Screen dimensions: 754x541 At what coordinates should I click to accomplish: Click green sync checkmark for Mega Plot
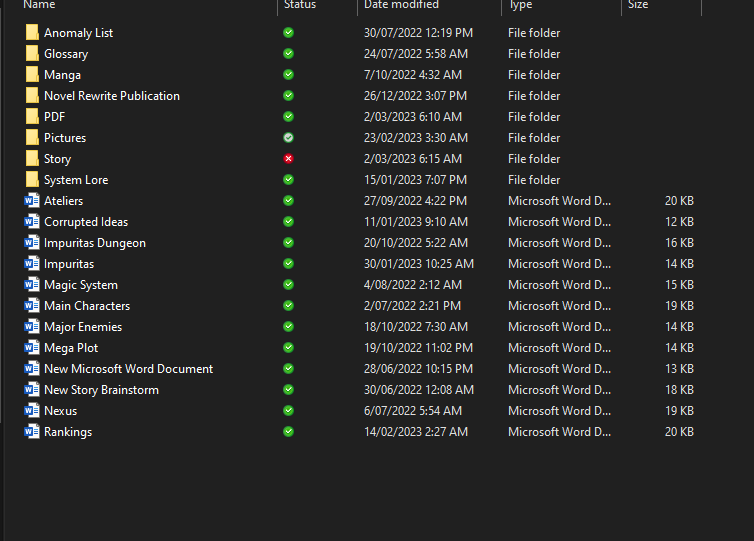coord(288,348)
